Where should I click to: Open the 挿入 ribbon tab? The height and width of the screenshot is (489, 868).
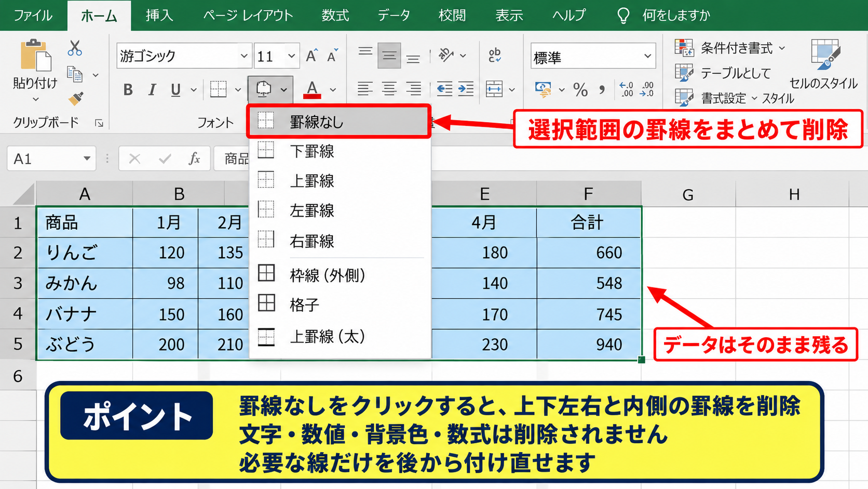click(x=159, y=16)
